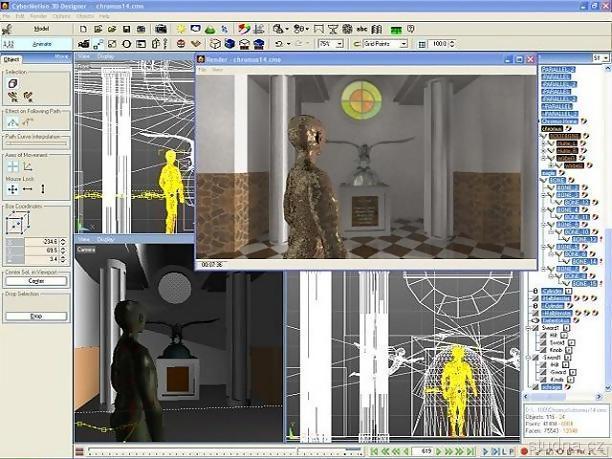Click the Open file folder icon
This screenshot has width=612, height=459.
pyautogui.click(x=110, y=29)
